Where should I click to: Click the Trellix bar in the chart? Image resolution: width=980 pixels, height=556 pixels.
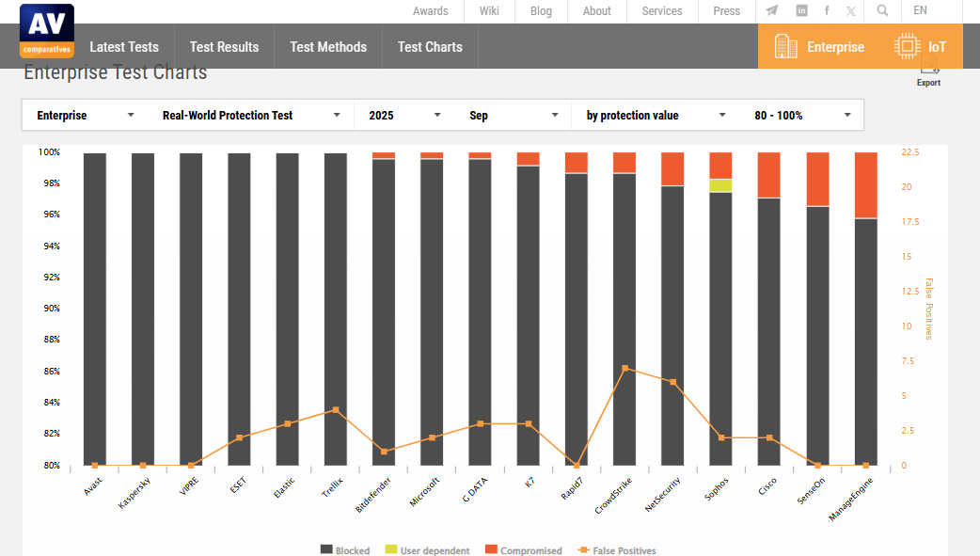pyautogui.click(x=336, y=309)
